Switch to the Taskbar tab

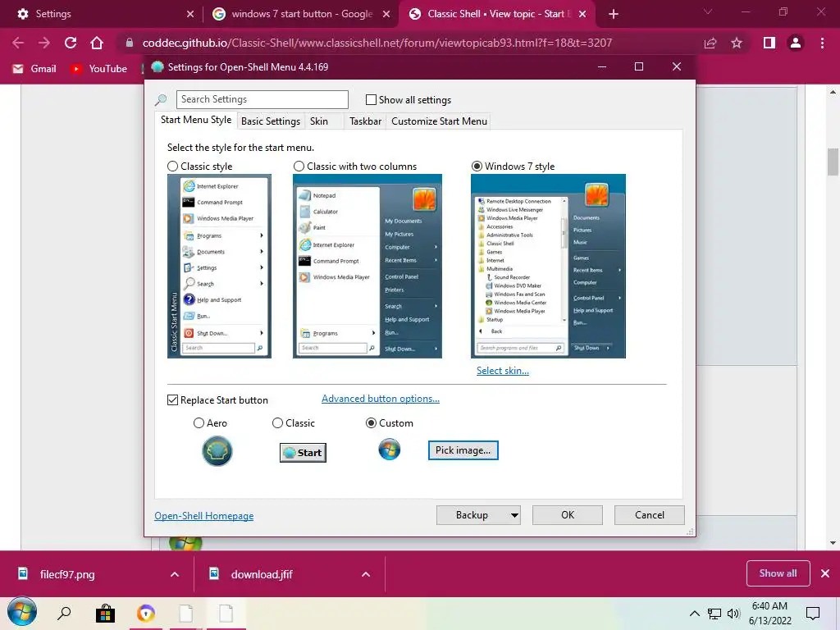coord(365,121)
